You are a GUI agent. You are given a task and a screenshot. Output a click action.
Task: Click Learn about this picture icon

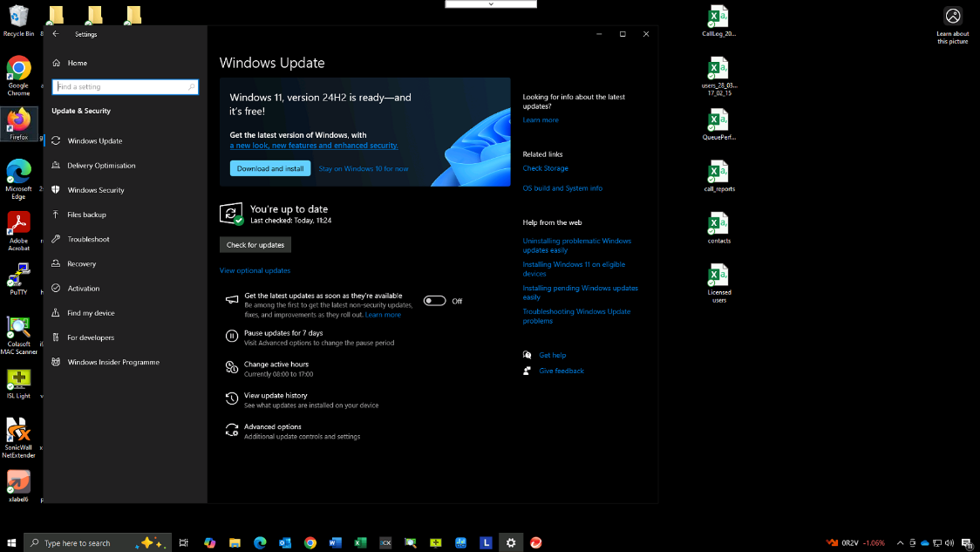[x=952, y=25]
